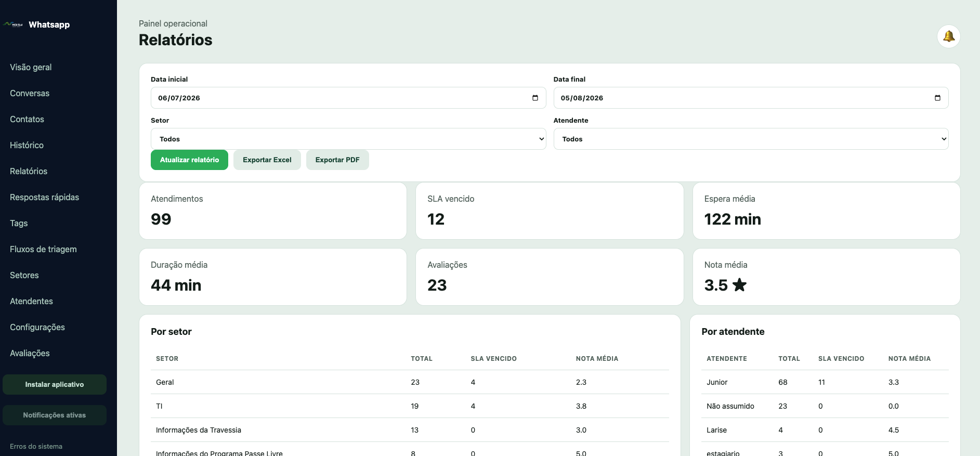Select Histórico from the sidebar

(x=27, y=145)
